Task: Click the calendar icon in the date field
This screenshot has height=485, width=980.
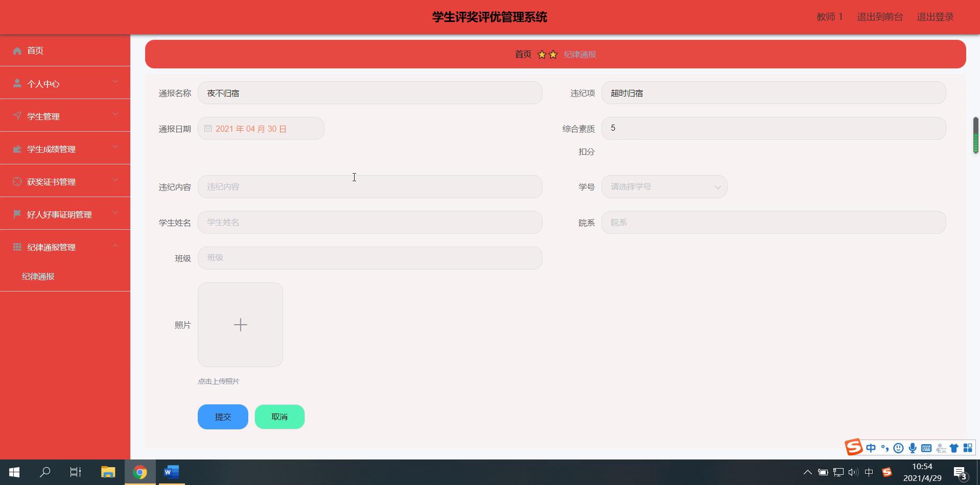Action: 208,129
